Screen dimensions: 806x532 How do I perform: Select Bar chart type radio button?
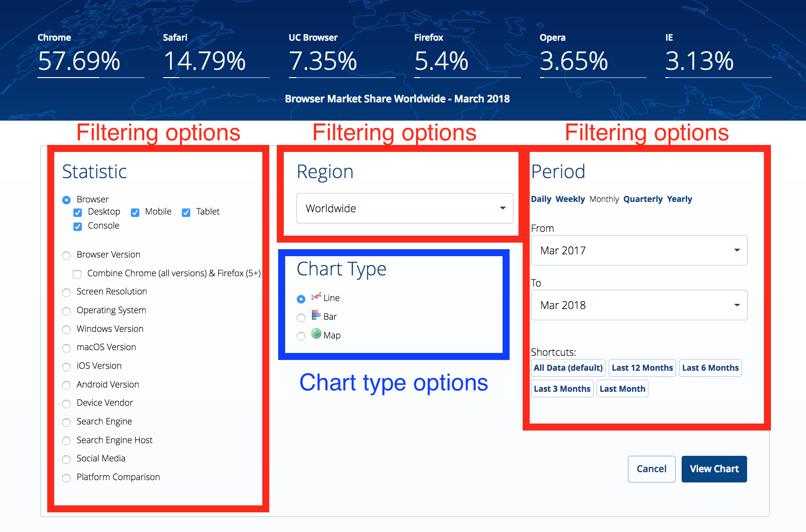click(x=301, y=318)
